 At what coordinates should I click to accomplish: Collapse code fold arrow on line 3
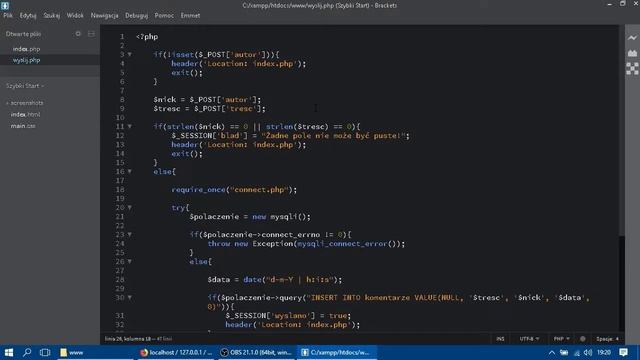tap(130, 54)
